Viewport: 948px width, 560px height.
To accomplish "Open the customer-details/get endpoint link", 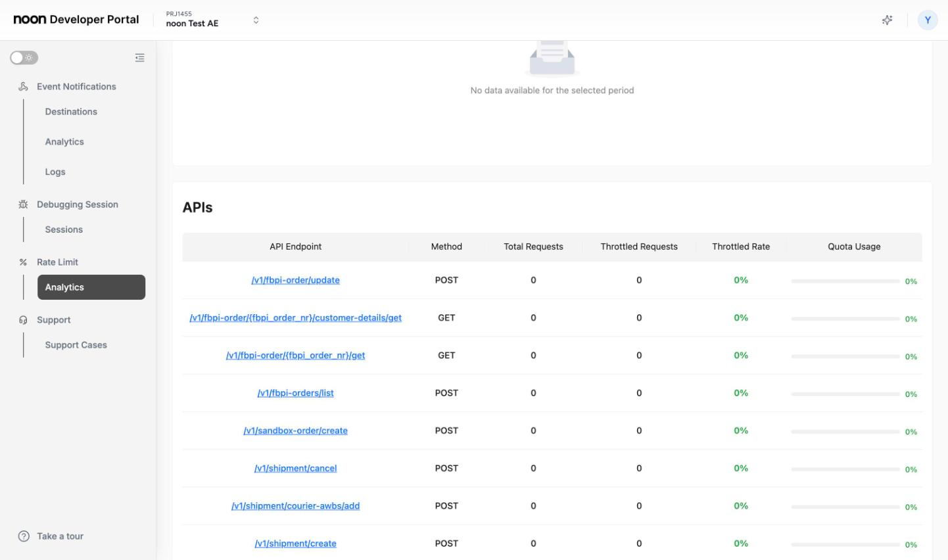I will tap(295, 317).
